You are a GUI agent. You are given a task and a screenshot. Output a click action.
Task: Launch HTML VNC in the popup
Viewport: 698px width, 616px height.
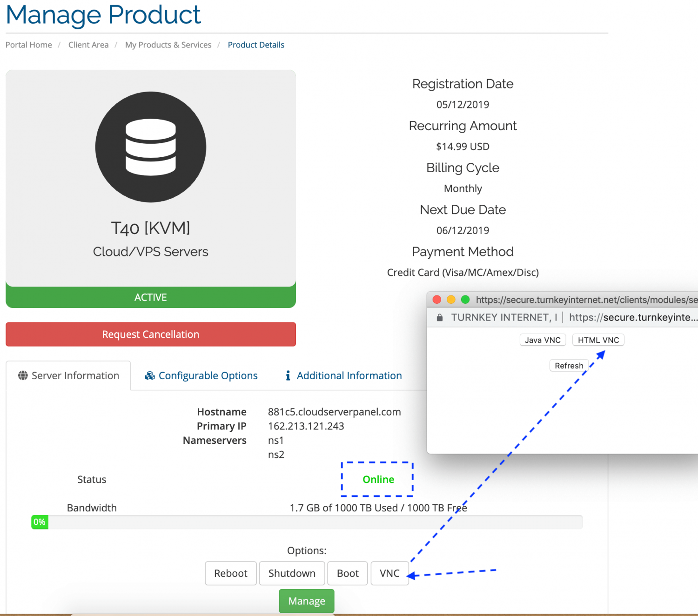pos(598,340)
